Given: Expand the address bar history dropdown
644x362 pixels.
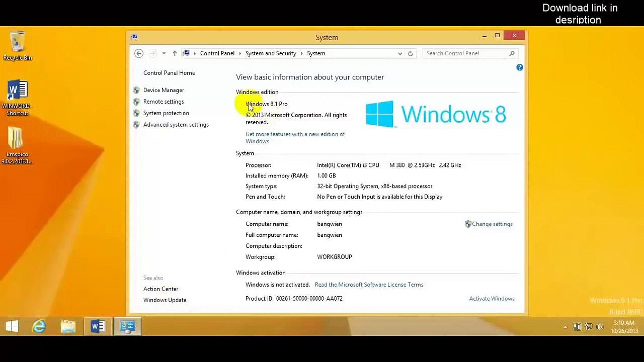Looking at the screenshot, I should [x=400, y=53].
